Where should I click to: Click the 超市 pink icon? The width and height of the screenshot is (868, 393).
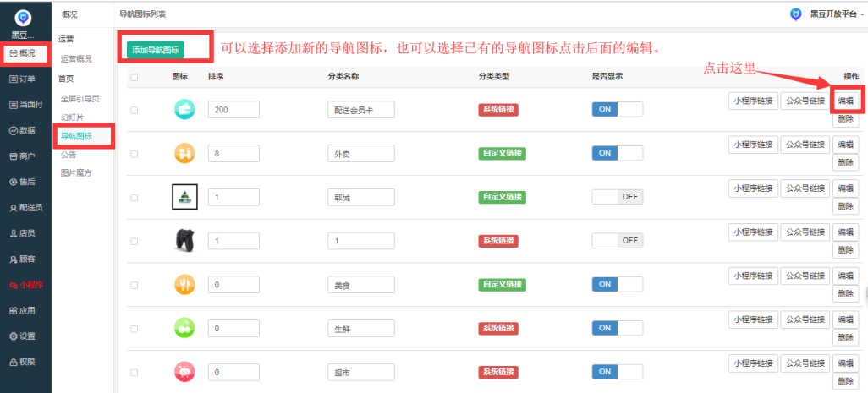[184, 371]
